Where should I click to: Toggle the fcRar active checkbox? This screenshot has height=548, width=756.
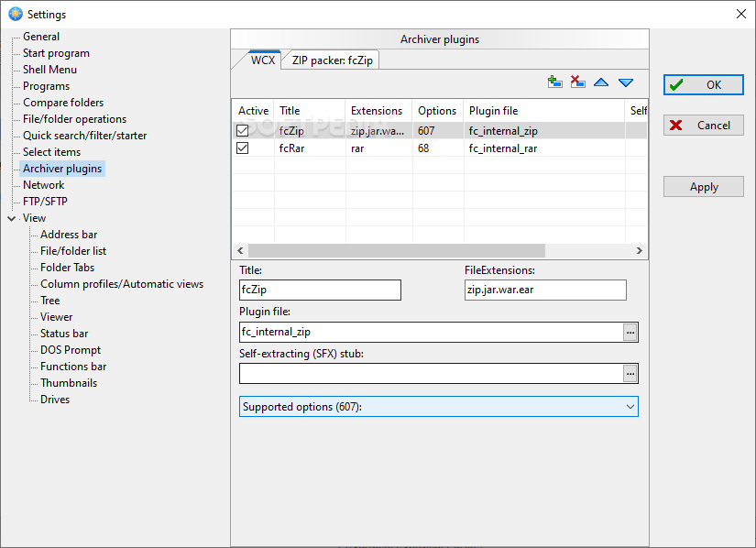(x=243, y=148)
